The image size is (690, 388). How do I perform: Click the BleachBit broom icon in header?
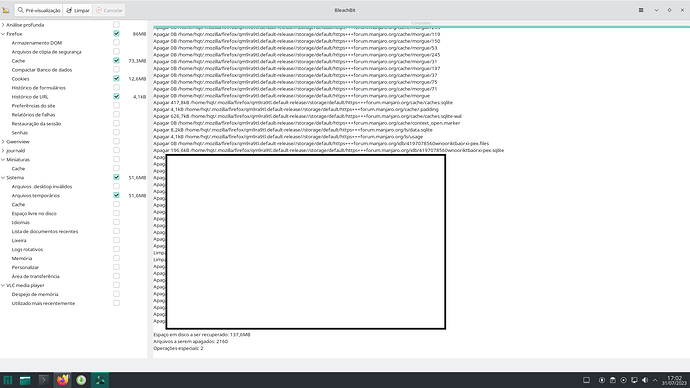[6, 10]
